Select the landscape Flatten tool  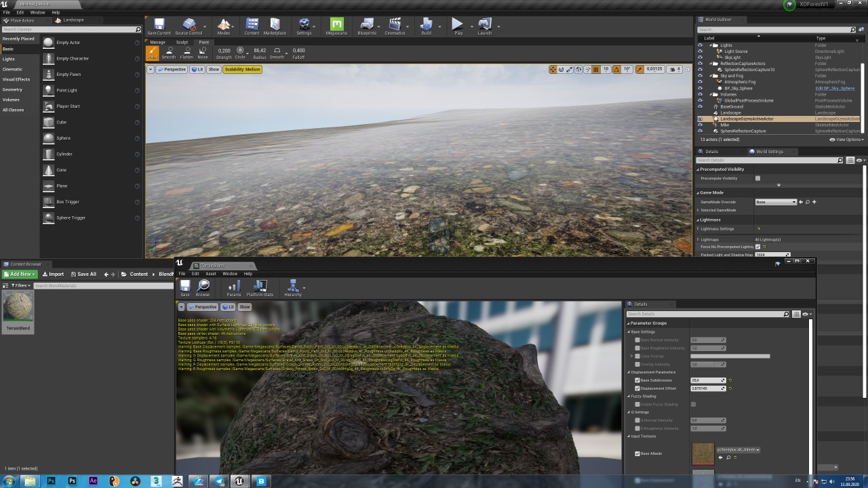(x=186, y=53)
